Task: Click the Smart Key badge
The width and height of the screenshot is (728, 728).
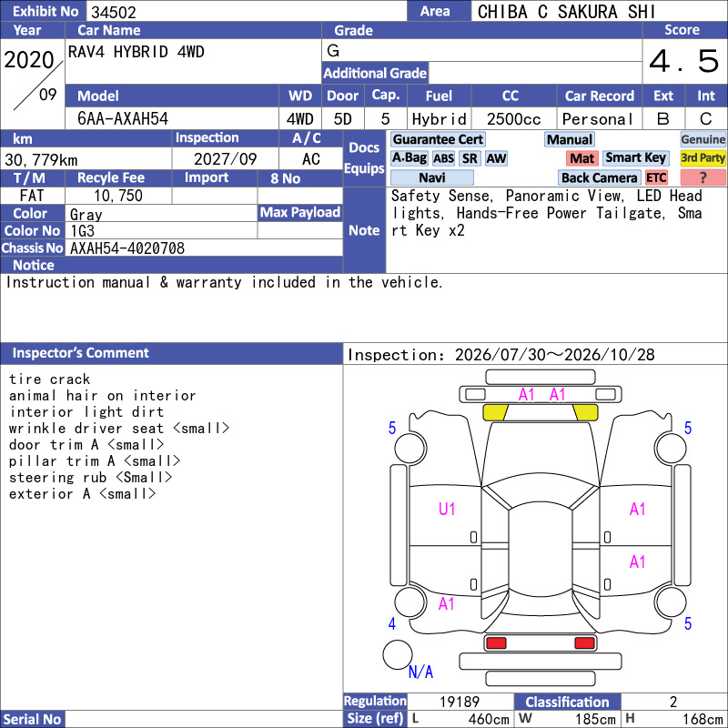Action: tap(635, 158)
